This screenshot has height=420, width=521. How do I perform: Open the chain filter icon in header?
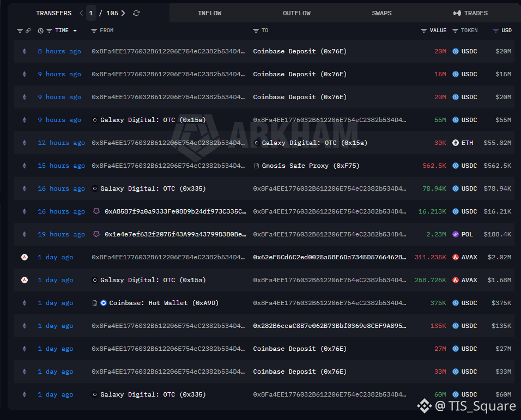[x=20, y=31]
